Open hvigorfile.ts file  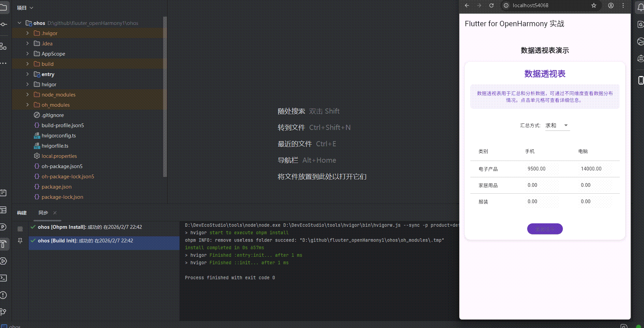(x=55, y=146)
